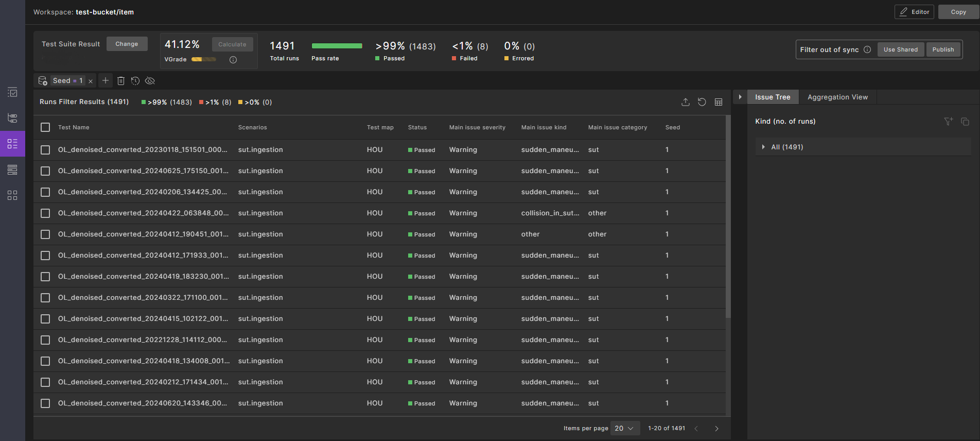980x441 pixels.
Task: Select the Issue Tree tab
Action: [x=772, y=97]
